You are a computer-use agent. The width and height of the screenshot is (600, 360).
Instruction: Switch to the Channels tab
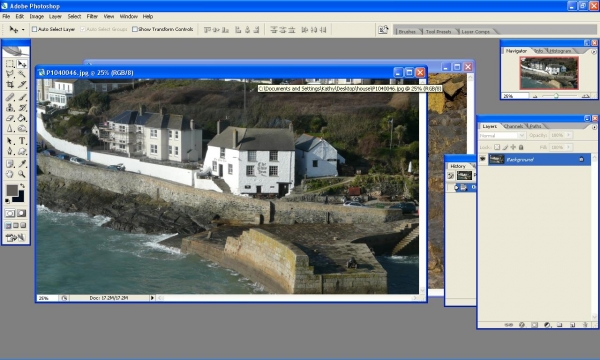coord(513,126)
